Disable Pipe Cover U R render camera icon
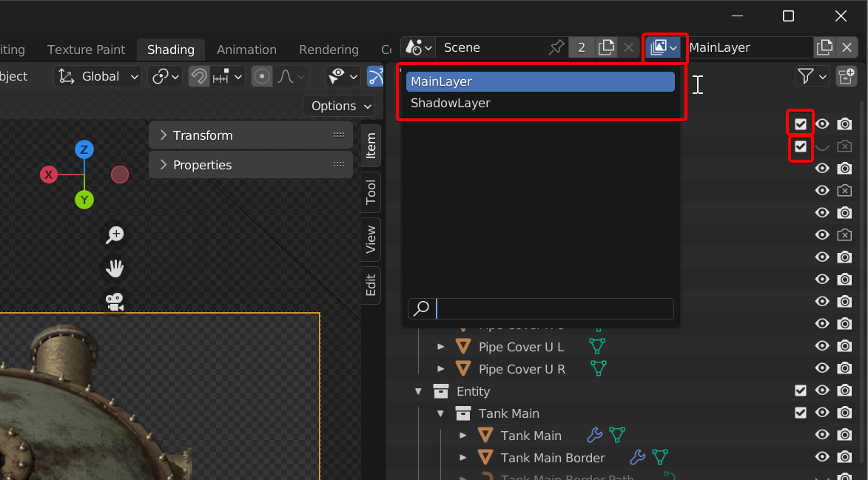Screen dimensions: 868x480 844,369
